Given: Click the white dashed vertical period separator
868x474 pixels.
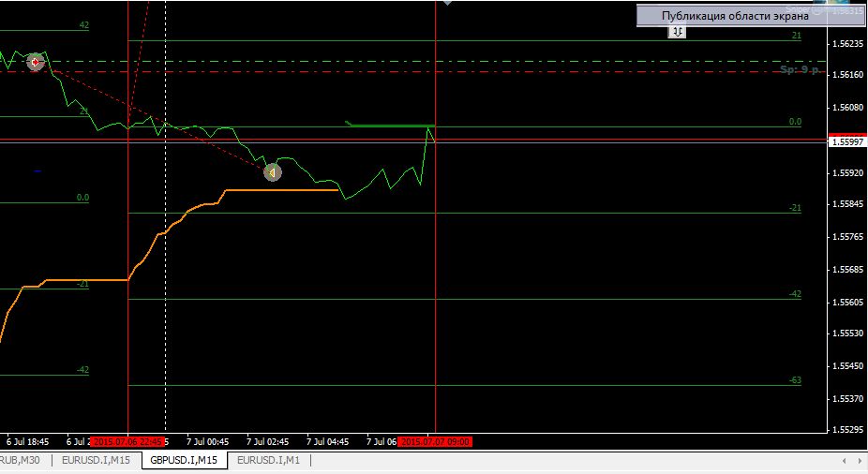Looking at the screenshot, I should [166, 281].
